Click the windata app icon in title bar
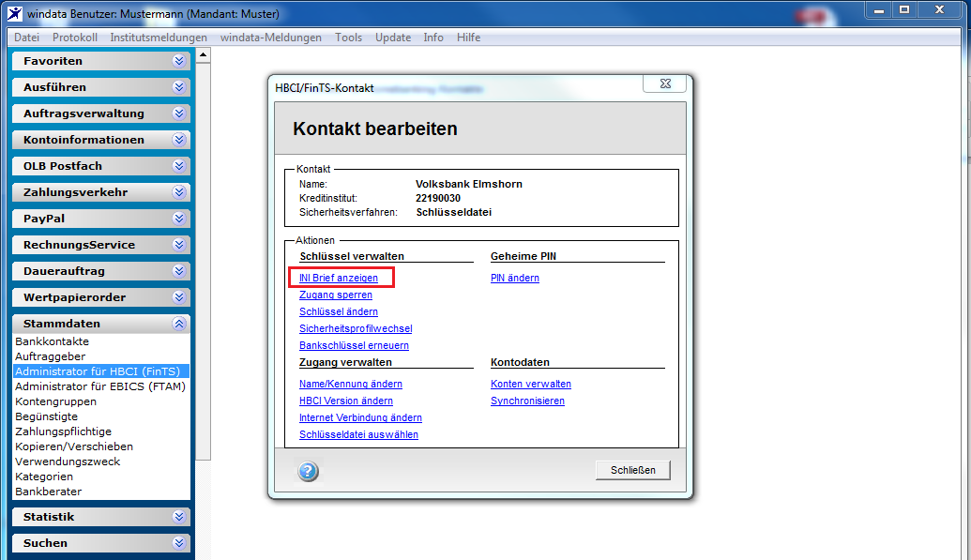 click(14, 13)
